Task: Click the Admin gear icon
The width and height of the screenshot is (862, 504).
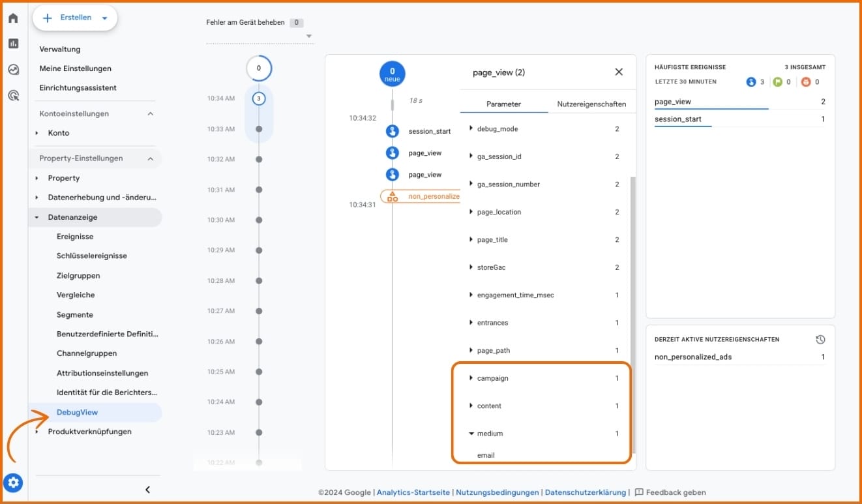Action: (x=14, y=483)
